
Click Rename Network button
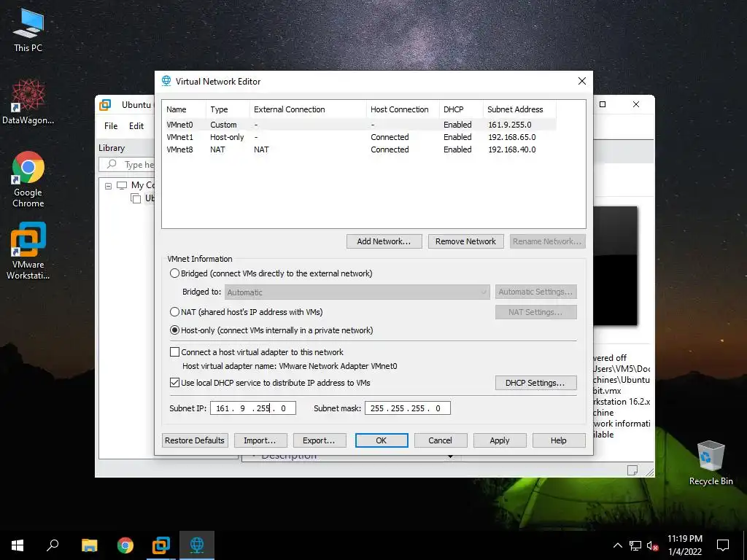[x=547, y=241]
